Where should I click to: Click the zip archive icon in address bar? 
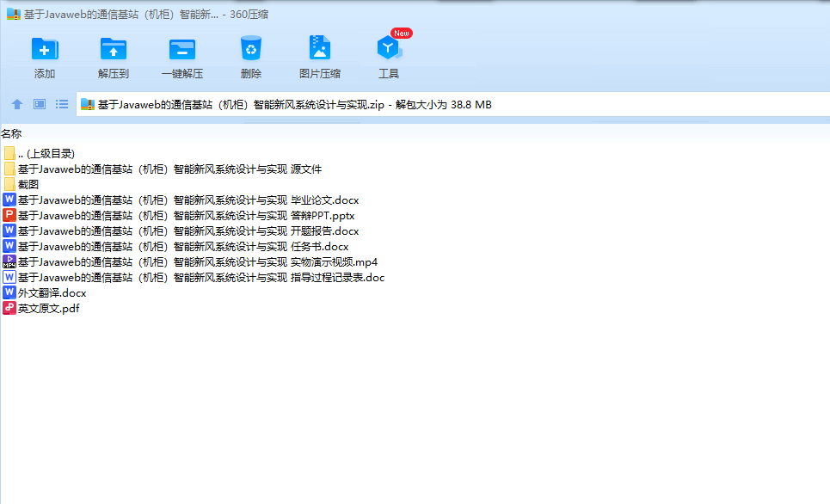[x=88, y=104]
